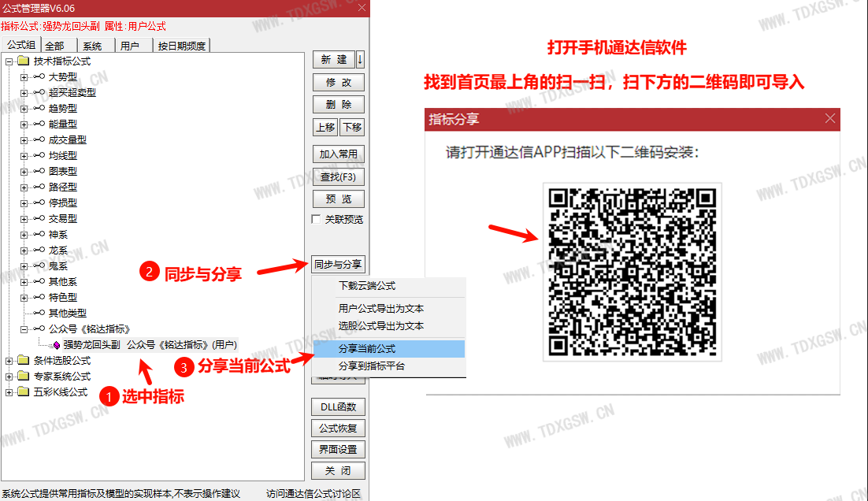
Task: Click the 加入常用 button
Action: click(x=338, y=154)
